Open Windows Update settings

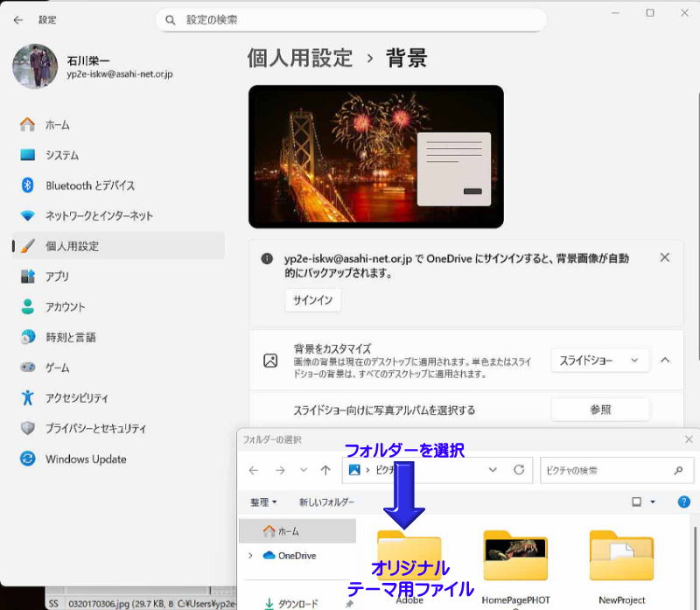[85, 459]
